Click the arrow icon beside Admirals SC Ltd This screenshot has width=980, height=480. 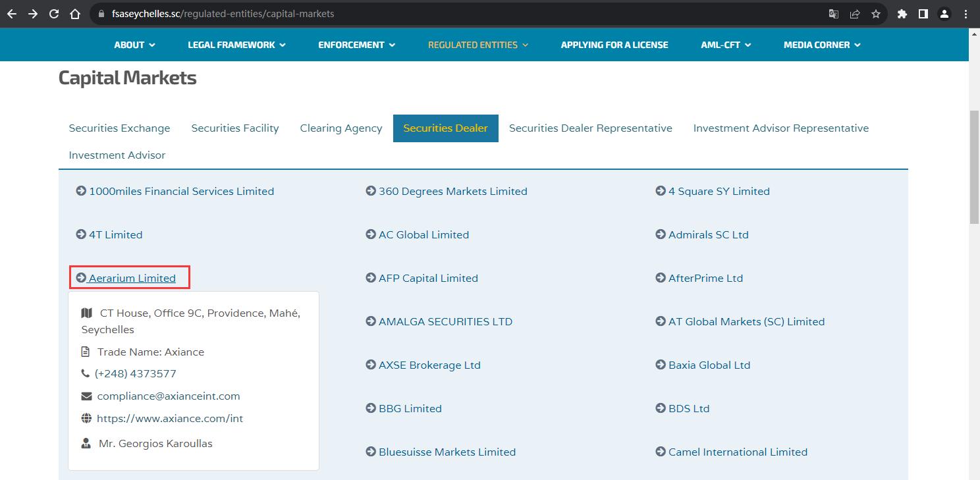pos(661,234)
